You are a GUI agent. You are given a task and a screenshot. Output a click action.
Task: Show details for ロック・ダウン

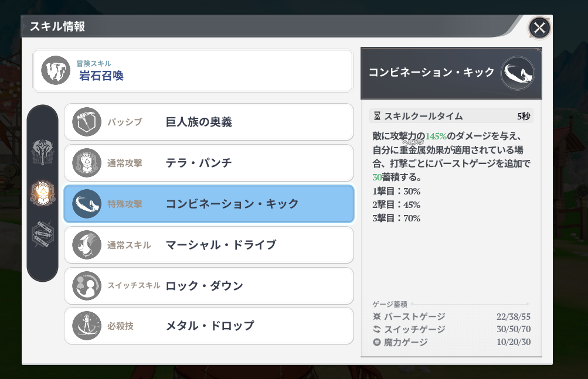point(208,286)
